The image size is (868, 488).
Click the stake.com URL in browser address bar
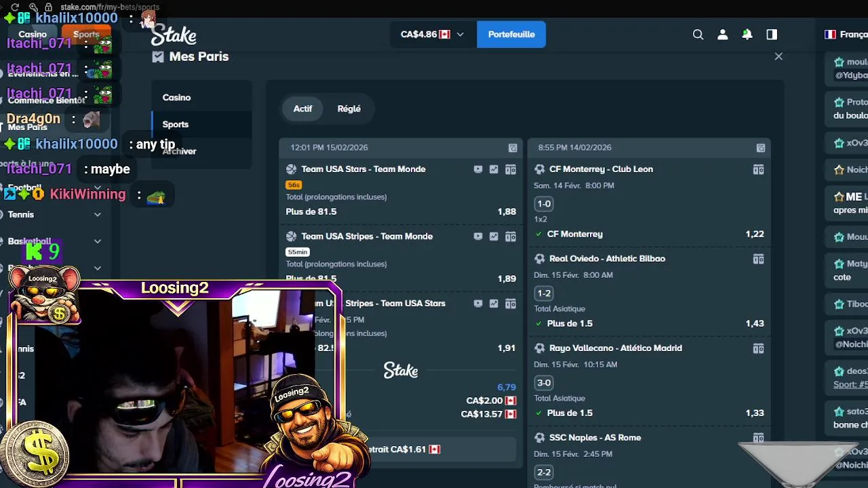pyautogui.click(x=110, y=7)
